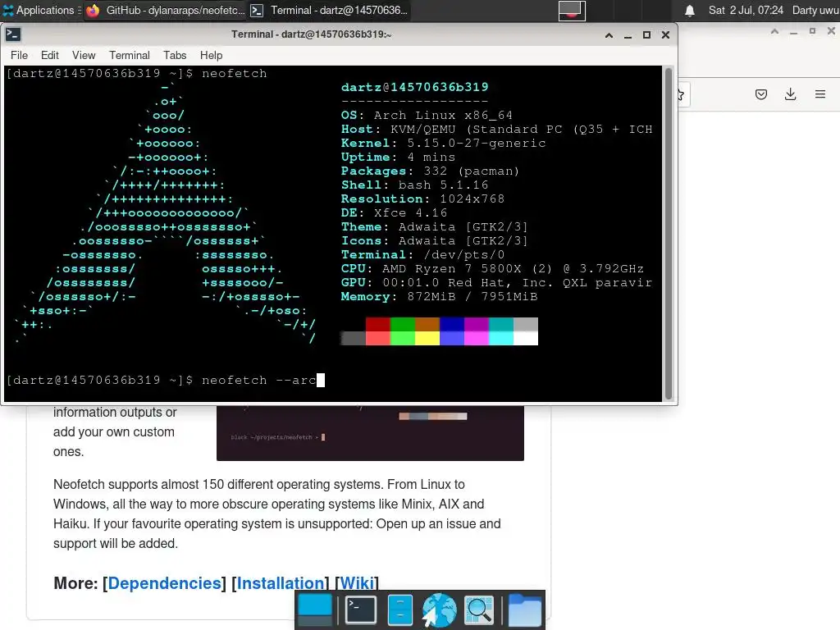Open Firefox hamburger application menu
Viewport: 840px width, 630px height.
820,94
